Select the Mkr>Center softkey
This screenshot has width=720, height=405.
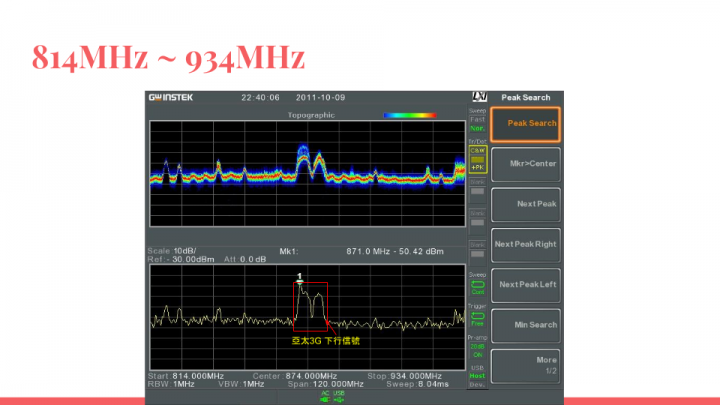(526, 164)
